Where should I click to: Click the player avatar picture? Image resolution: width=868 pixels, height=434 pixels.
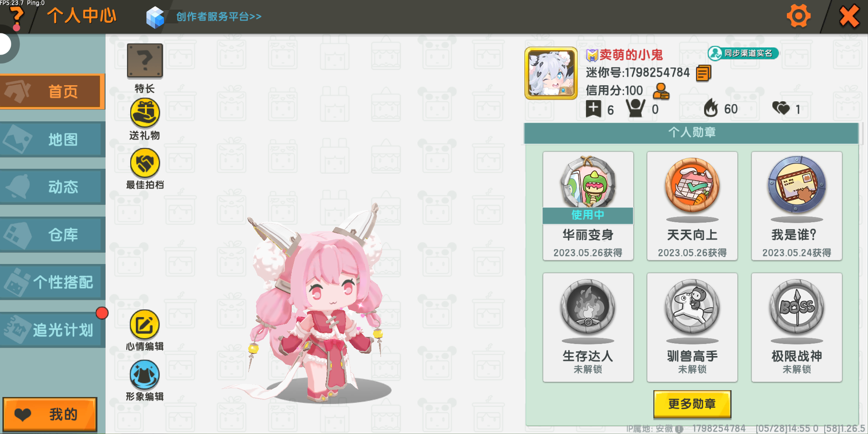(x=551, y=73)
